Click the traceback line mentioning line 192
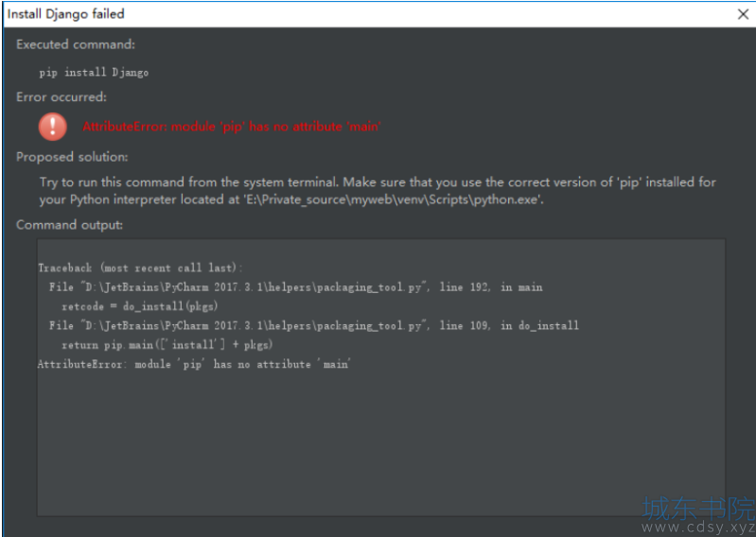Screen dimensions: 756x537 pyautogui.click(x=295, y=287)
